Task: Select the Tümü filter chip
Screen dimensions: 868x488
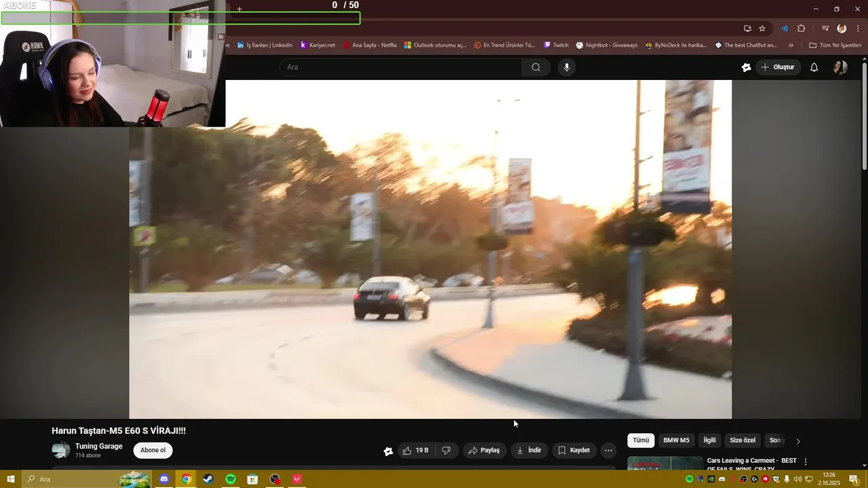Action: coord(641,441)
